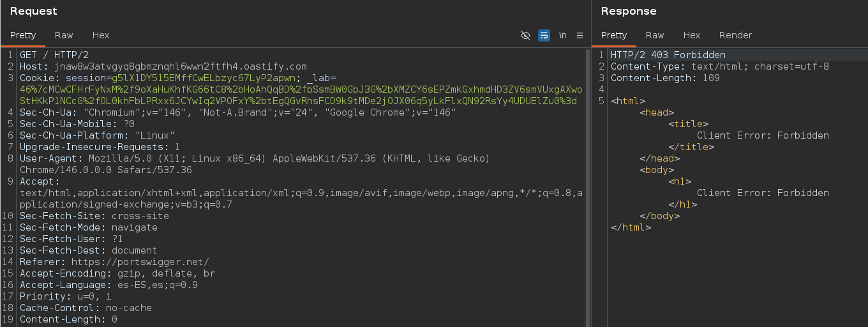This screenshot has height=327, width=868.
Task: Toggle hiding of non-essential request headers (eye icon)
Action: coord(525,35)
